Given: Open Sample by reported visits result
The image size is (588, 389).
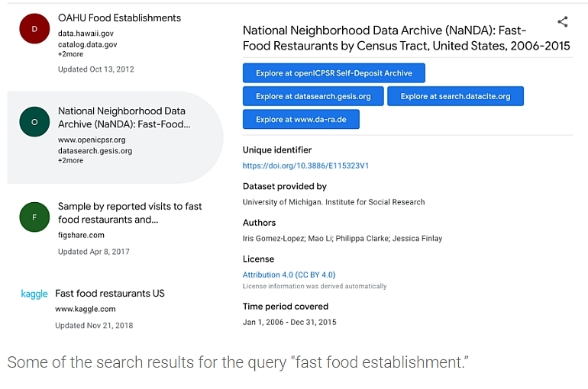Looking at the screenshot, I should coord(130,213).
